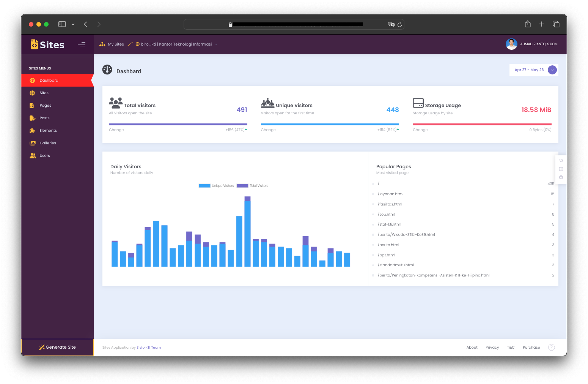Toggle Total Visitors legend in chart
Screen dimensions: 588x384
(253, 186)
